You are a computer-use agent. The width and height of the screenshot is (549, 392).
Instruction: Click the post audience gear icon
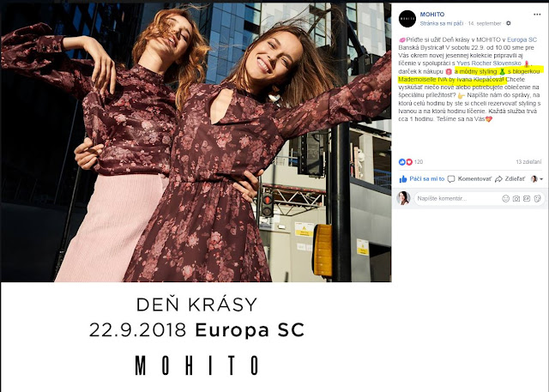(x=509, y=23)
